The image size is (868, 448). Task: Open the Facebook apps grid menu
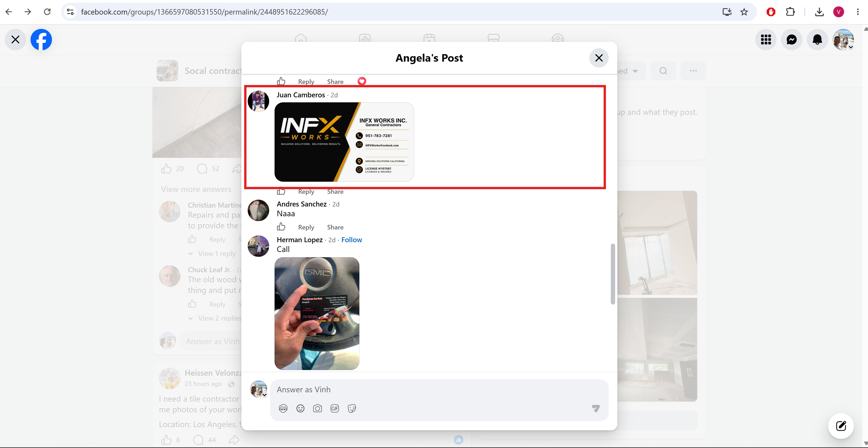(x=766, y=39)
